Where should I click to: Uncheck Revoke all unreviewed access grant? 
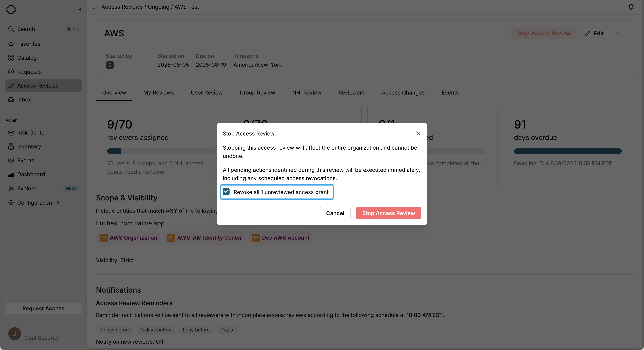click(x=226, y=192)
